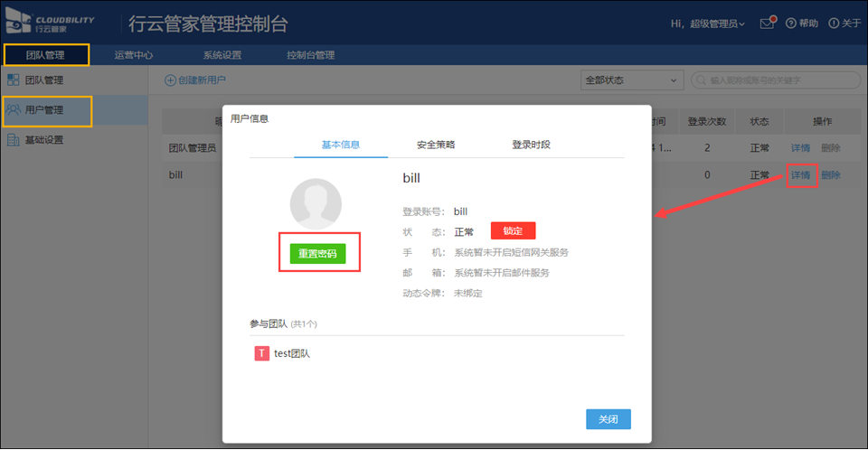Click the 参与团队 section heading

[268, 323]
